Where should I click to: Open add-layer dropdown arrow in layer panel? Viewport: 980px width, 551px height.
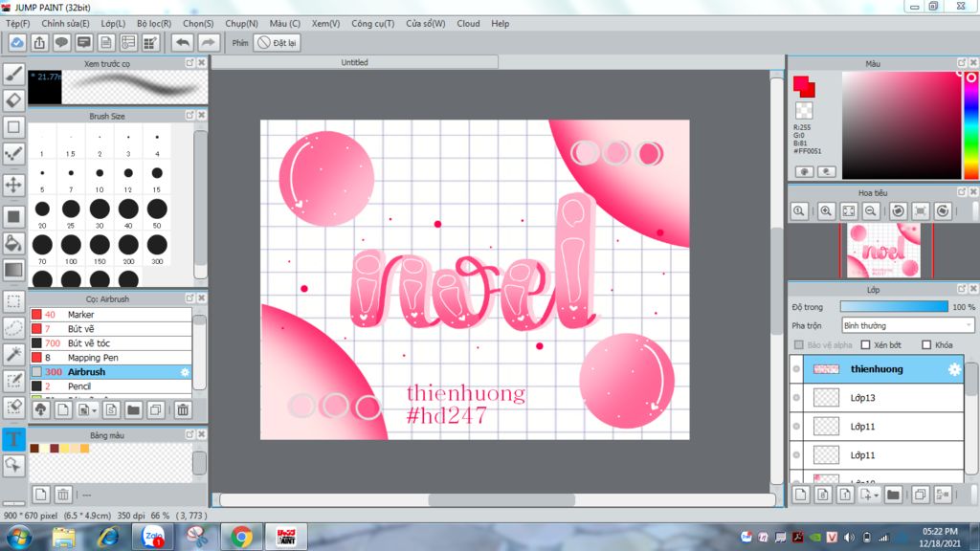coord(876,496)
